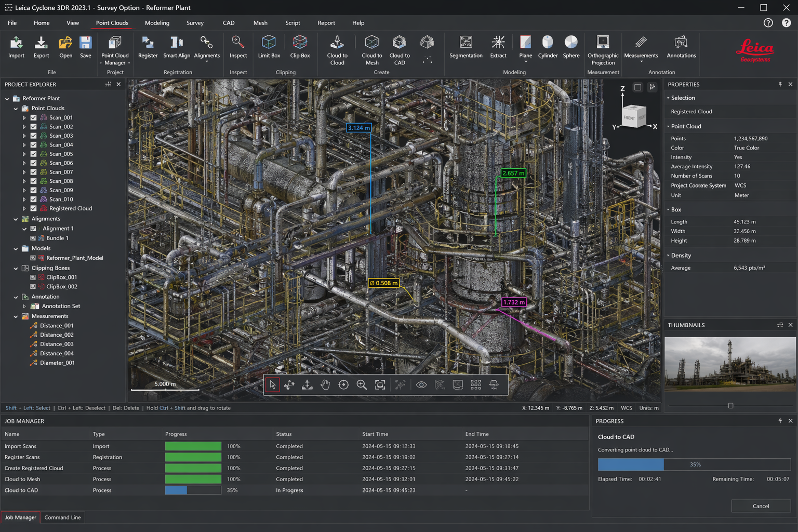
Task: Open the Segmentation tool
Action: (466, 47)
